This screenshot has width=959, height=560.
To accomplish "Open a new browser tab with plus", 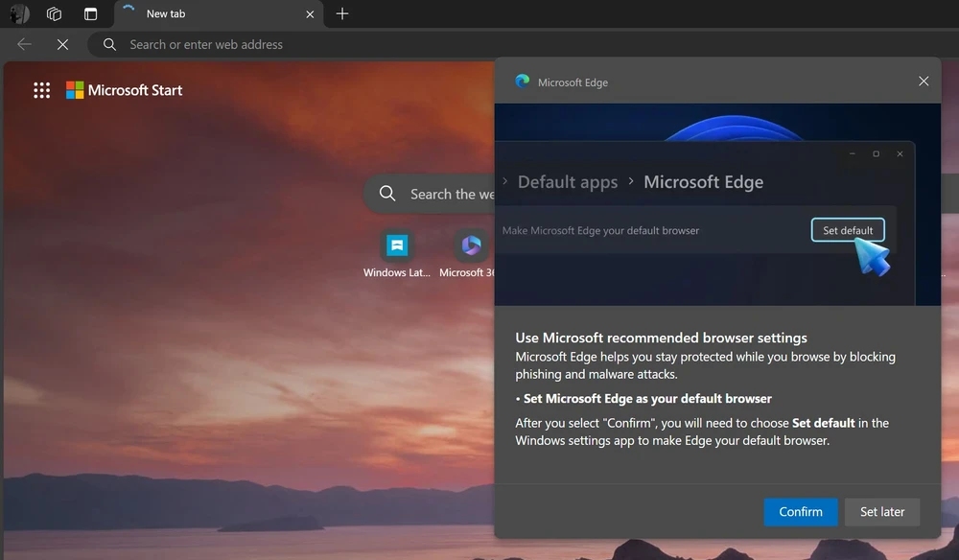I will 342,13.
